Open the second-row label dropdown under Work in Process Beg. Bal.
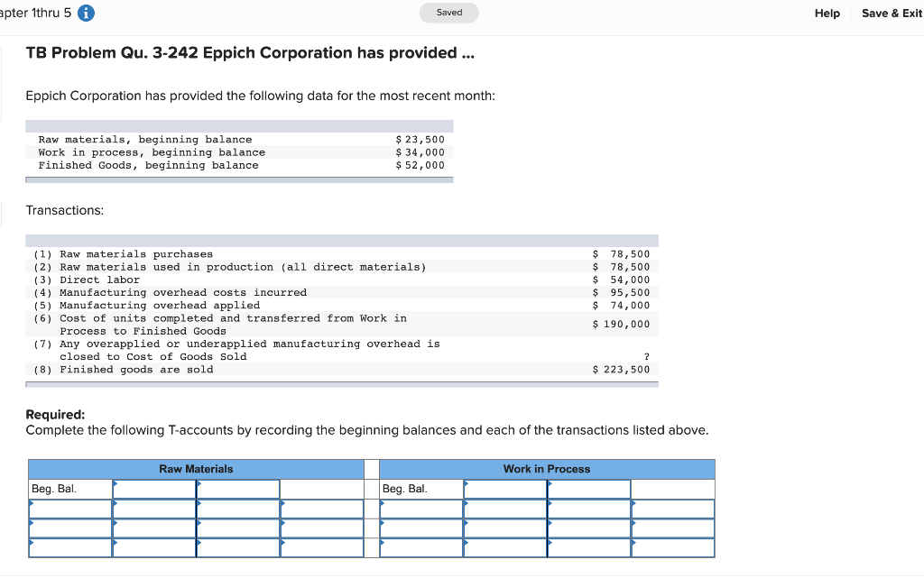This screenshot has width=924, height=578. [x=421, y=509]
